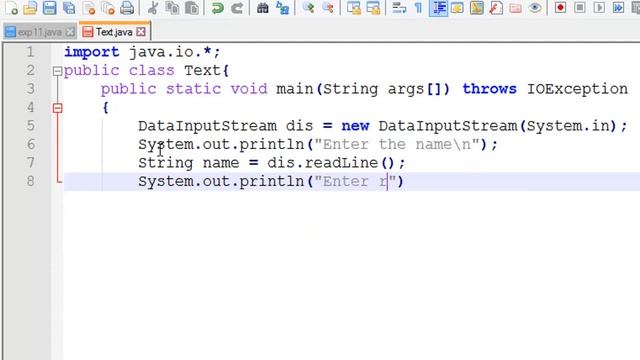Play back the recorded macro
This screenshot has width=640, height=360.
(x=599, y=8)
